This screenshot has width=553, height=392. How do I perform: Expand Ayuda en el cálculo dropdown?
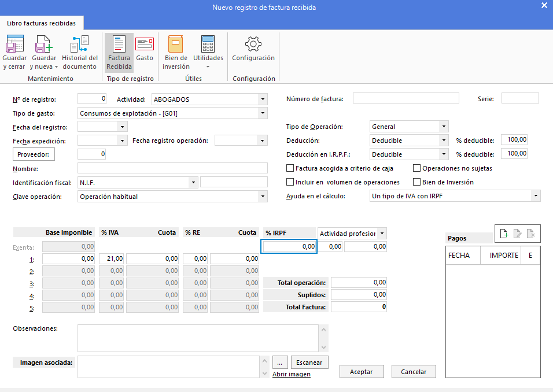coord(536,195)
